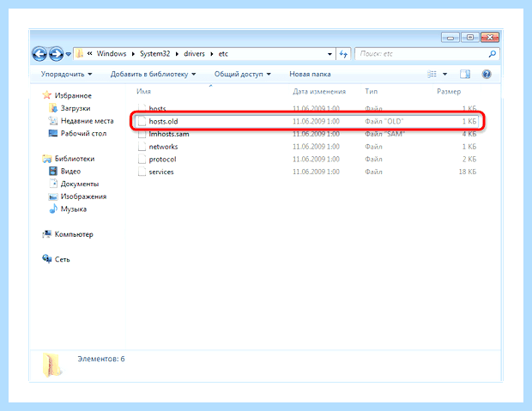Click the Компьютер icon
The width and height of the screenshot is (532, 411).
click(x=47, y=234)
